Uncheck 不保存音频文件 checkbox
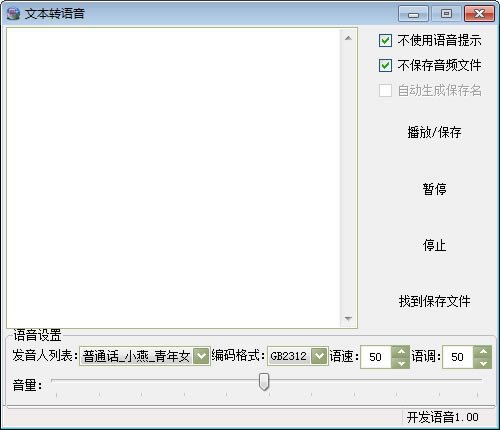 385,65
